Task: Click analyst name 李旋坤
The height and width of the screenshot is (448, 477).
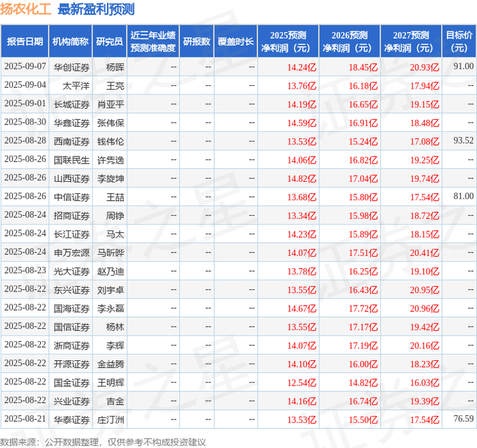Action: tap(110, 178)
